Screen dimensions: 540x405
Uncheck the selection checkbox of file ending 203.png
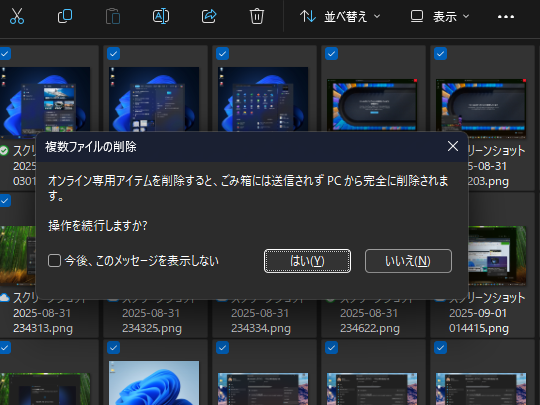tap(440, 54)
